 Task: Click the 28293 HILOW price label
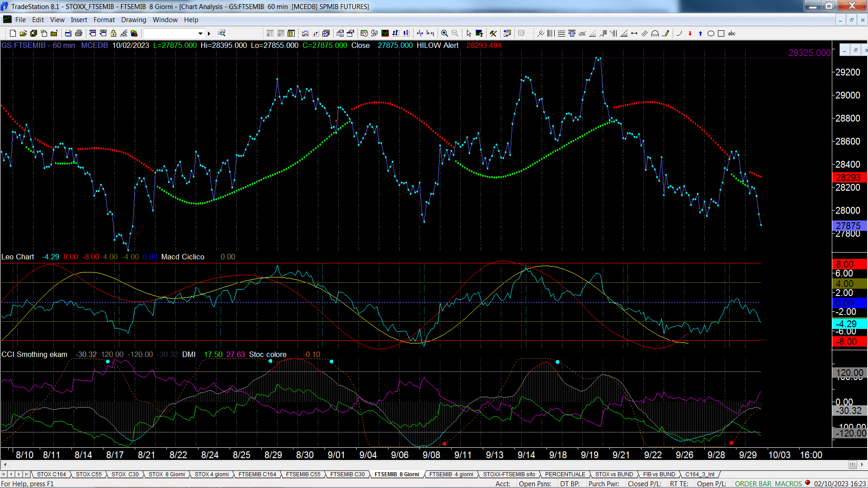[849, 178]
